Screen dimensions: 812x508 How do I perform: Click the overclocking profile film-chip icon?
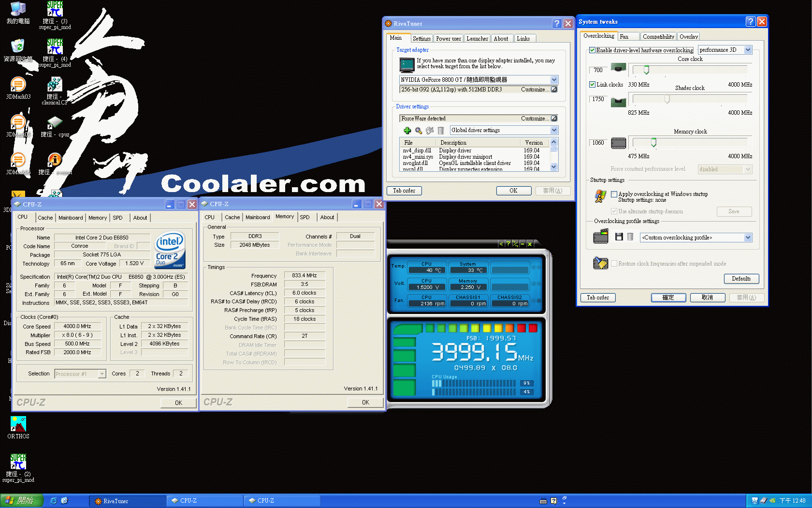[601, 236]
